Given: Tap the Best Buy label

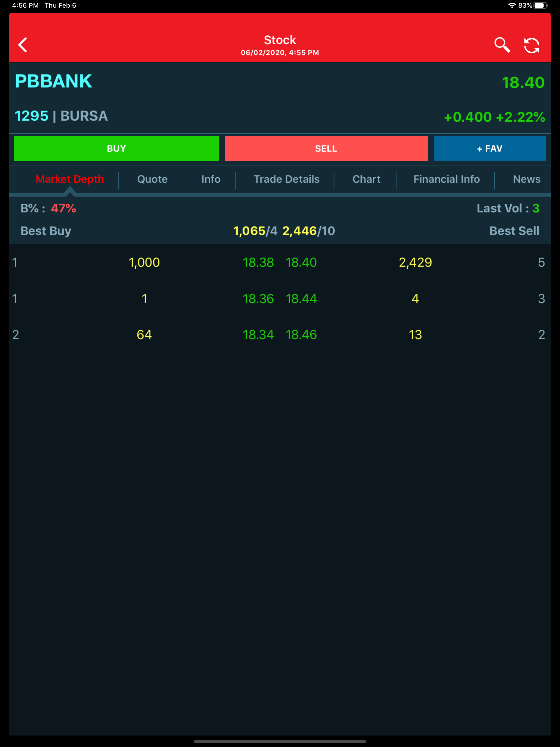Looking at the screenshot, I should (x=46, y=231).
